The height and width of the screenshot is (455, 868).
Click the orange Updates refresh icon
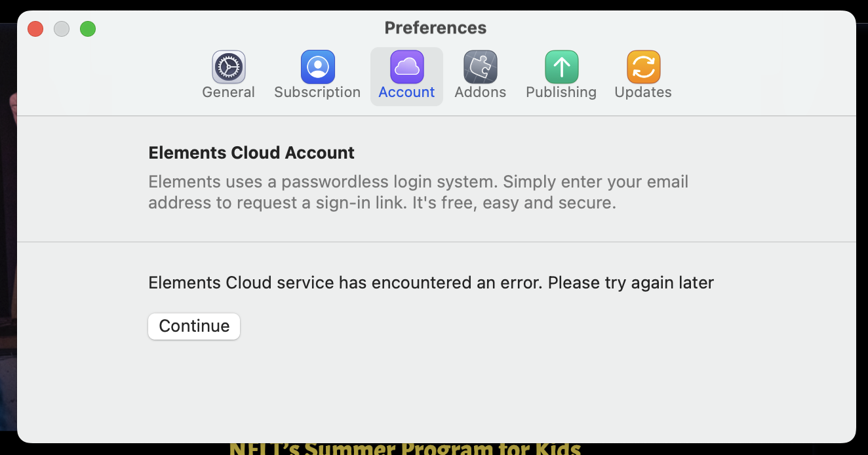coord(643,67)
